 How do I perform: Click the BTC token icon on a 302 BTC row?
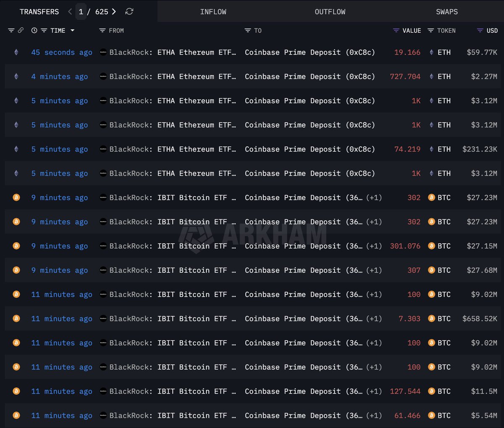tap(431, 197)
